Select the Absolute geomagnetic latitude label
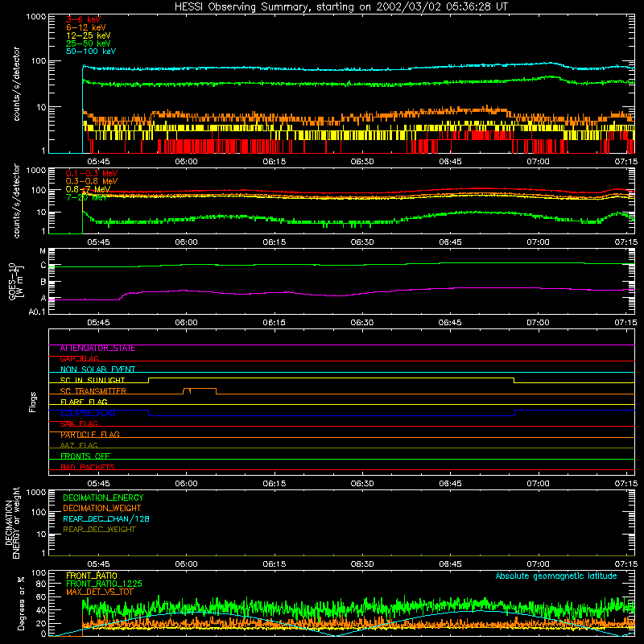The height and width of the screenshot is (644, 644). [x=556, y=576]
